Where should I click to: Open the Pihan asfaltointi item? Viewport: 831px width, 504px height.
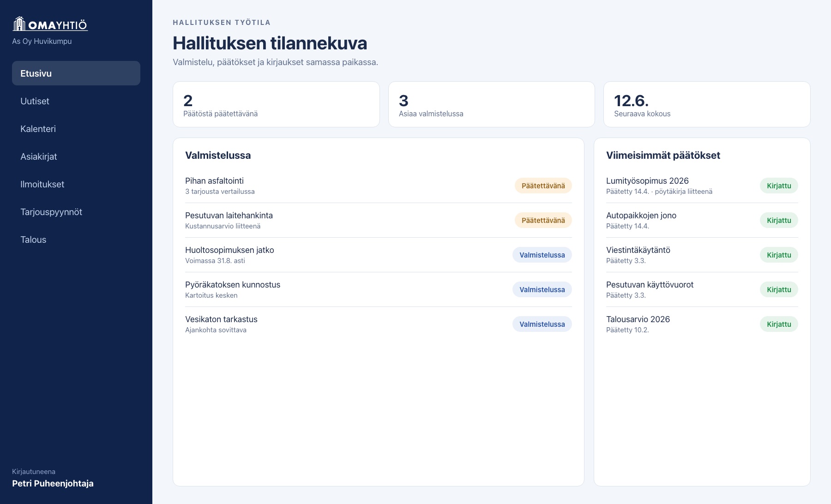(379, 186)
